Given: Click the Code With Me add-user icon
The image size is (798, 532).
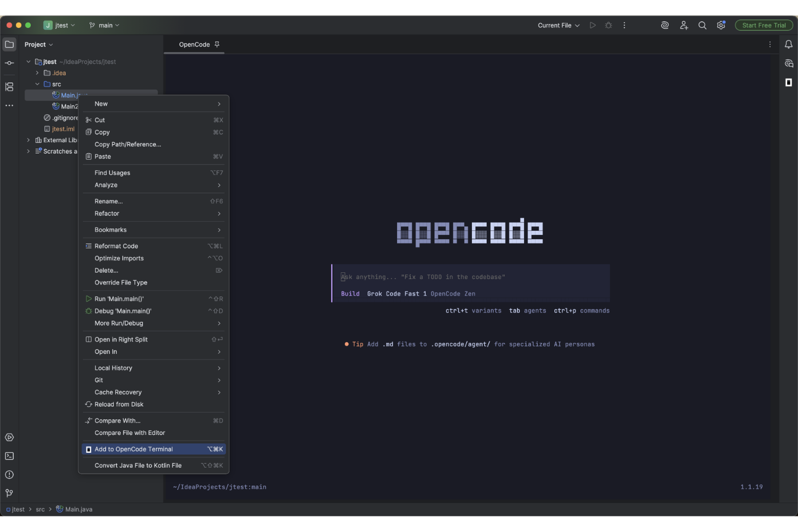Looking at the screenshot, I should 684,25.
